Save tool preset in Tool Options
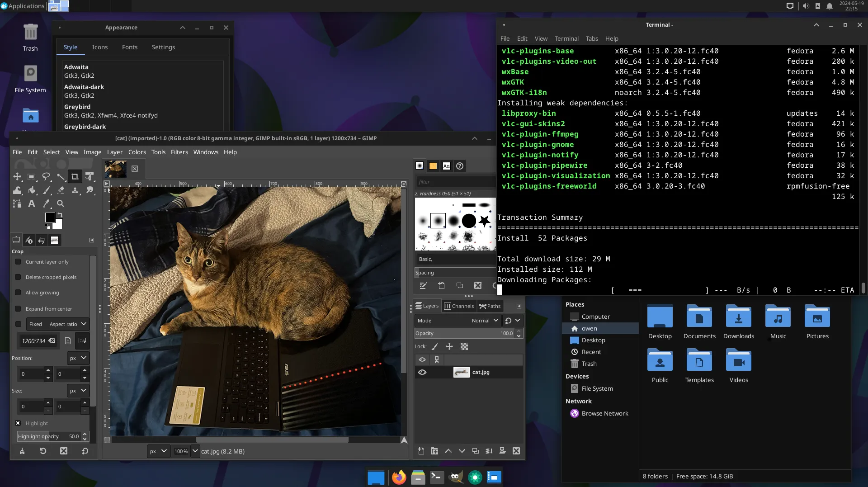The height and width of the screenshot is (487, 868). pos(22,451)
